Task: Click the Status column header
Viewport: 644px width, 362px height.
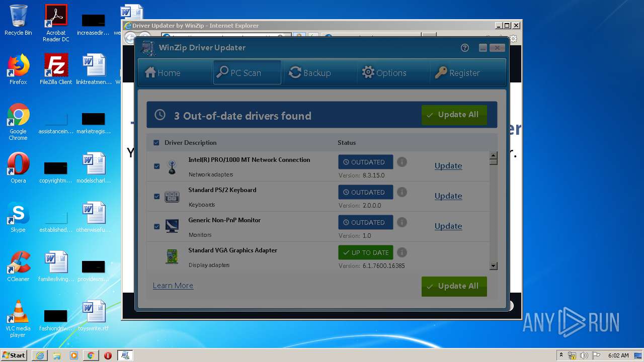Action: click(x=347, y=143)
